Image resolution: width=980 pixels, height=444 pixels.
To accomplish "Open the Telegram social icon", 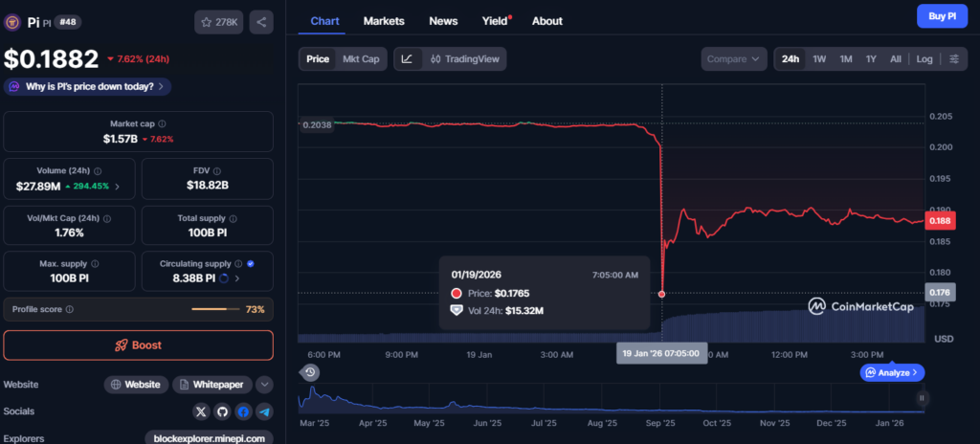I will pyautogui.click(x=264, y=411).
